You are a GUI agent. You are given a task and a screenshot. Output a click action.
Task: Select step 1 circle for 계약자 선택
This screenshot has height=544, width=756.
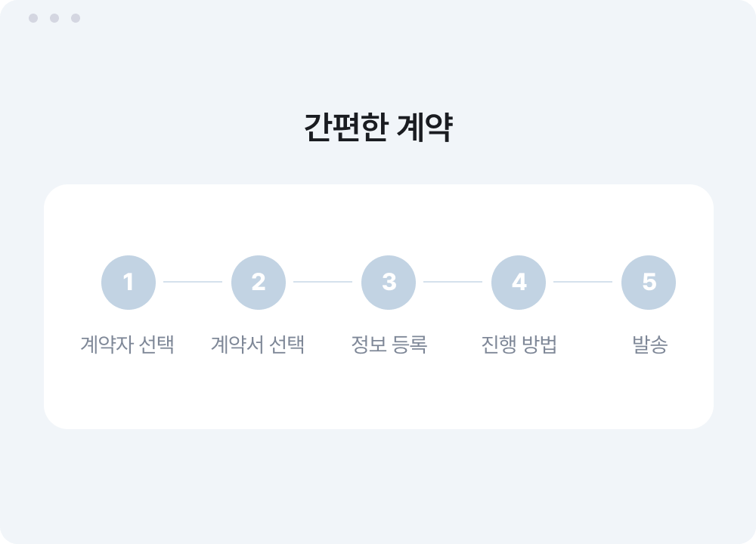pos(128,282)
